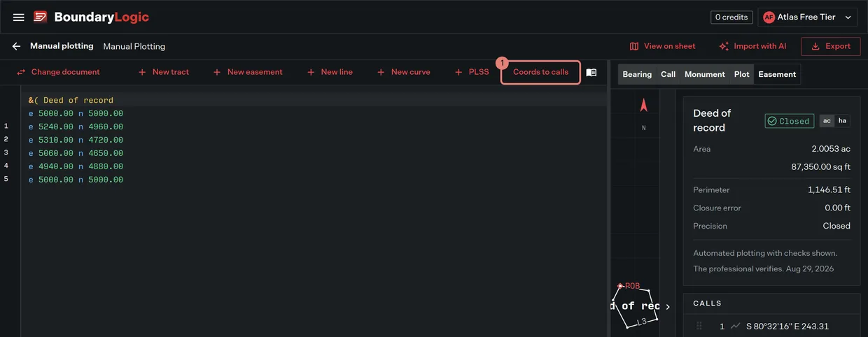Select the POB point on the plot
This screenshot has width=868, height=337.
[620, 286]
